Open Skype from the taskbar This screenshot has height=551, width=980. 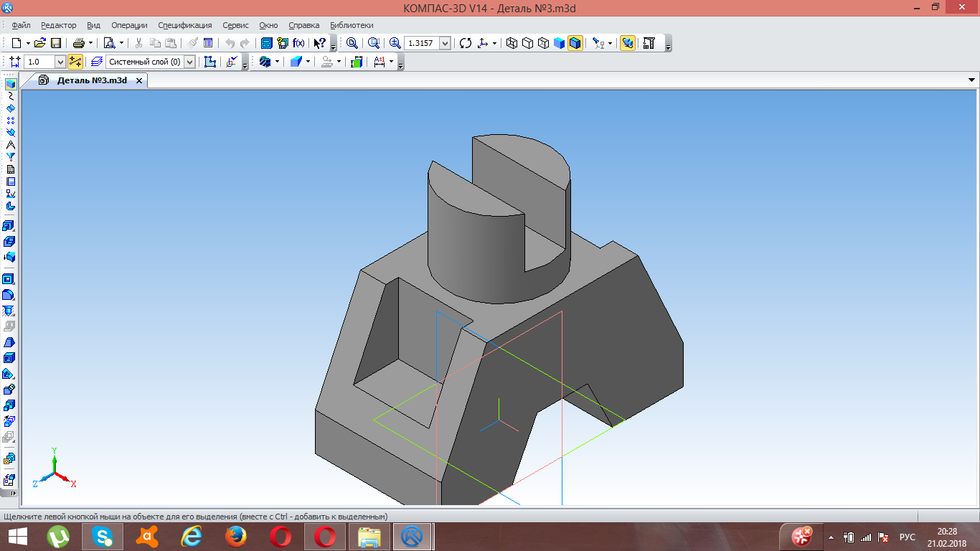(x=103, y=537)
